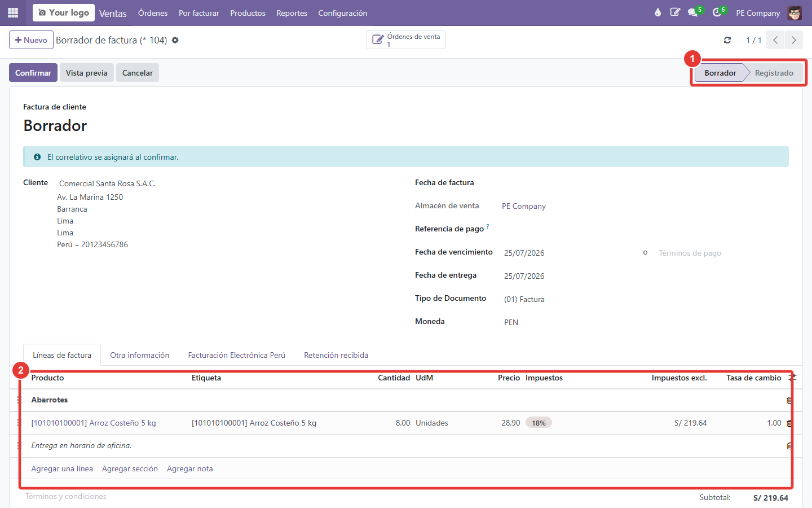Open the Productos menu

tap(248, 13)
